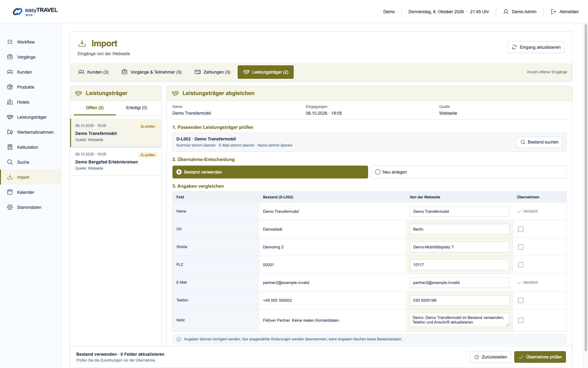Viewport: 588px width, 368px height.
Task: Click the Leistungsträger handshake icon in sidebar
Action: pyautogui.click(x=10, y=117)
